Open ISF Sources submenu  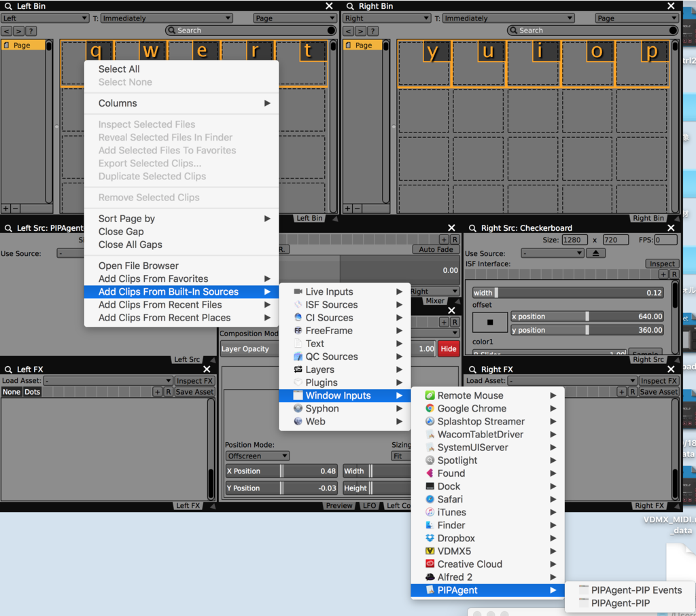pyautogui.click(x=345, y=305)
